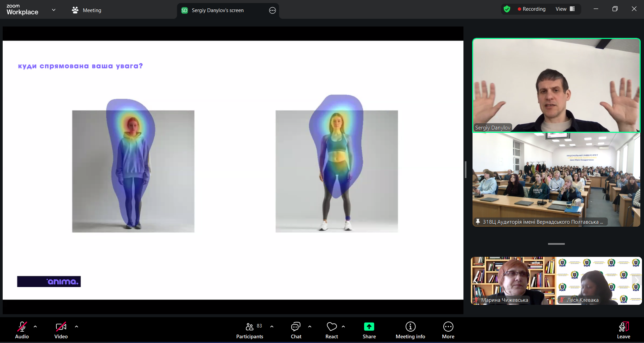The height and width of the screenshot is (343, 644).
Task: Open Meeting info
Action: tap(410, 330)
